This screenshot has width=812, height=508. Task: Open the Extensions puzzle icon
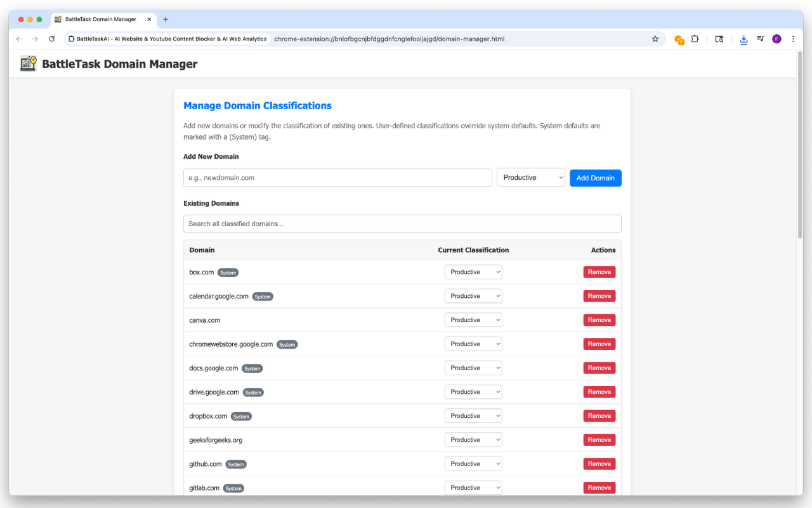pyautogui.click(x=695, y=39)
